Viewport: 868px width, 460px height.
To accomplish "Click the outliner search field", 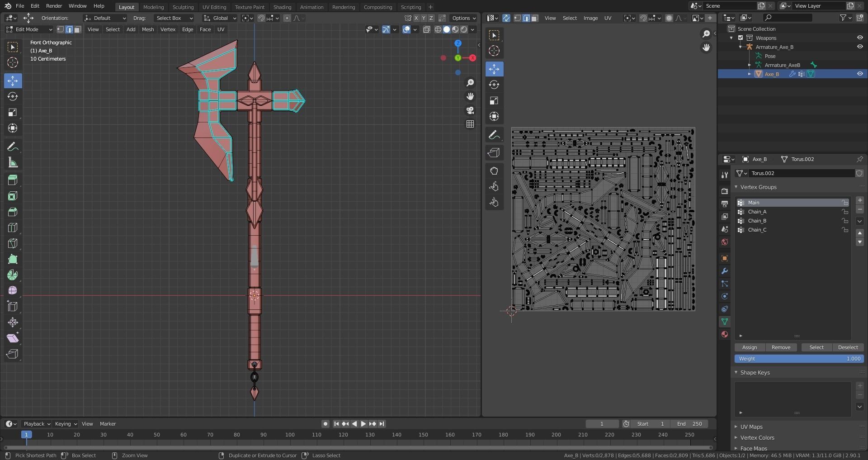I will 787,18.
